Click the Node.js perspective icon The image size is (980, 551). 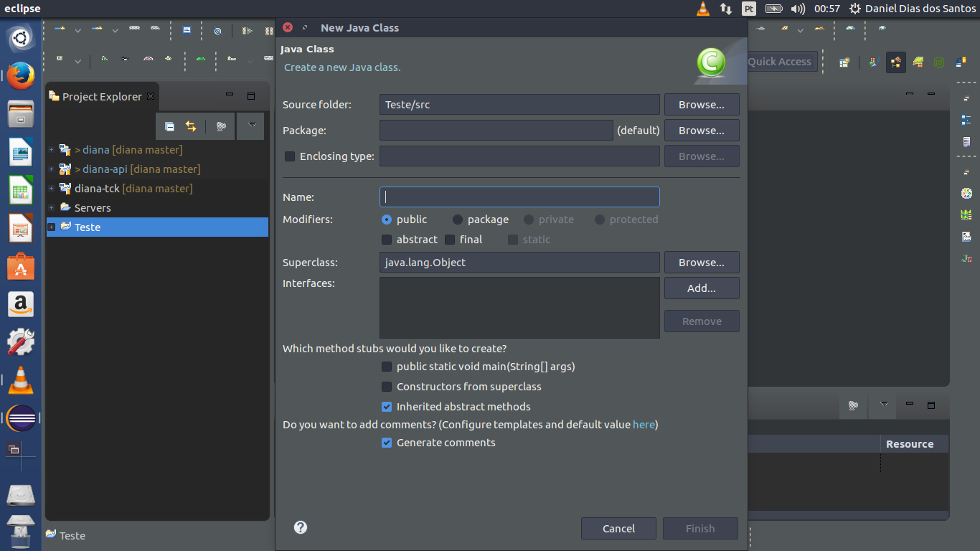pos(939,62)
